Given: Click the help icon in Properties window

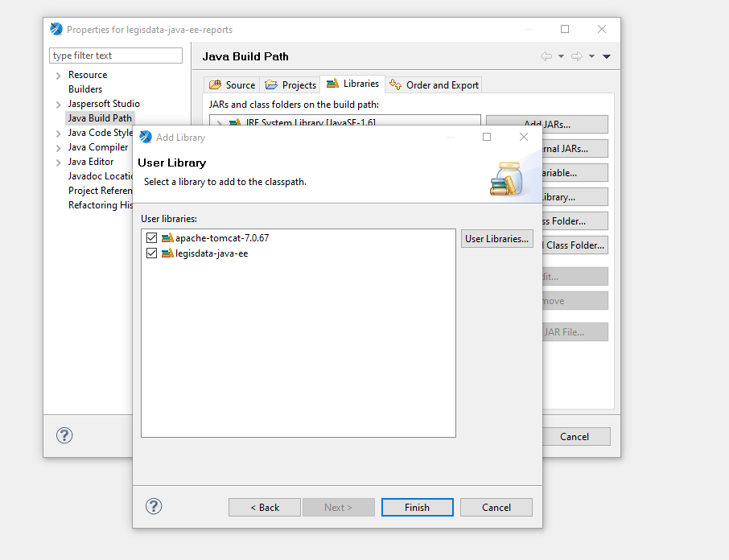Looking at the screenshot, I should [x=64, y=435].
